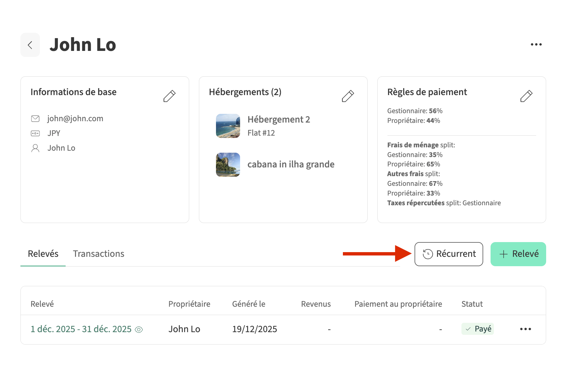Open the three-dot menu in page header
The width and height of the screenshot is (588, 373).
pos(536,45)
